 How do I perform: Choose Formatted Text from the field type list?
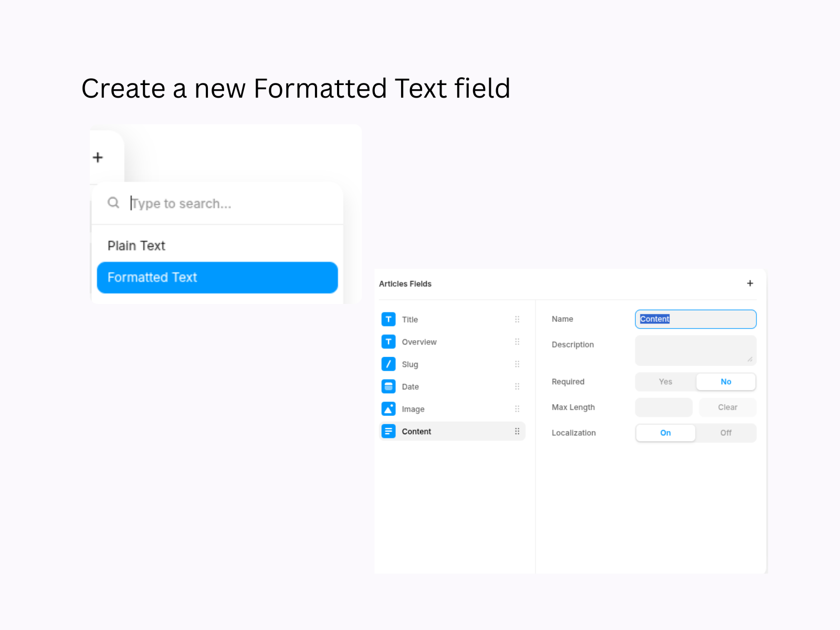click(x=217, y=277)
